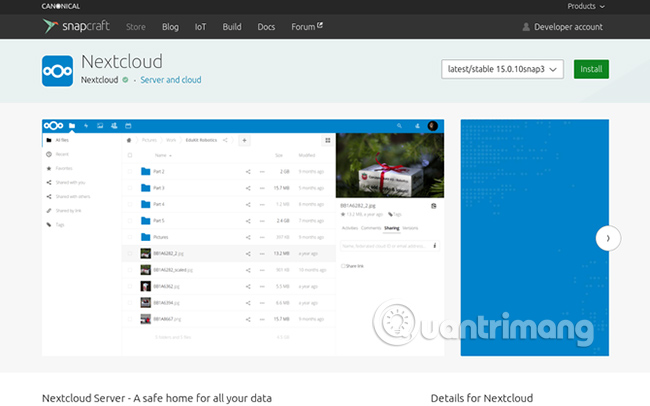Screen dimensions: 650x406
Task: Tick the Share link checkbox
Action: click(344, 266)
